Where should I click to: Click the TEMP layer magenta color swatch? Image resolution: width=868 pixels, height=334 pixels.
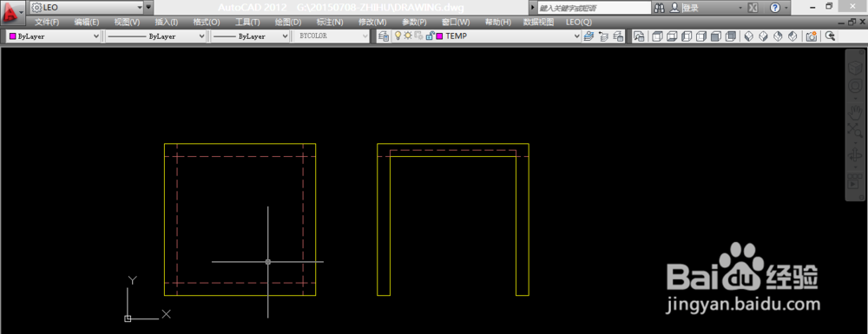(x=439, y=36)
